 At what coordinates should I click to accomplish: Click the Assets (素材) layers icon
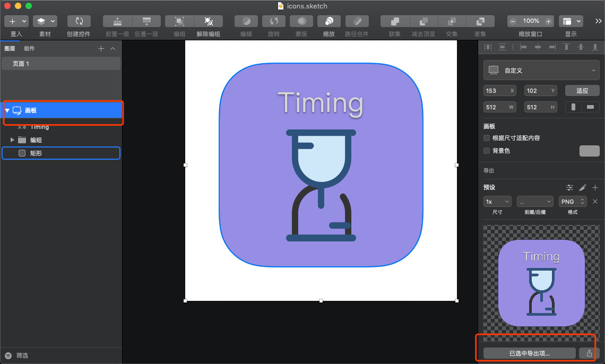click(x=41, y=21)
